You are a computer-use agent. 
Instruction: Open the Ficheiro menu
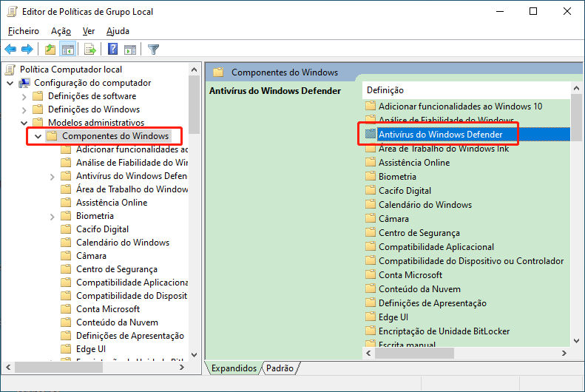tap(24, 31)
